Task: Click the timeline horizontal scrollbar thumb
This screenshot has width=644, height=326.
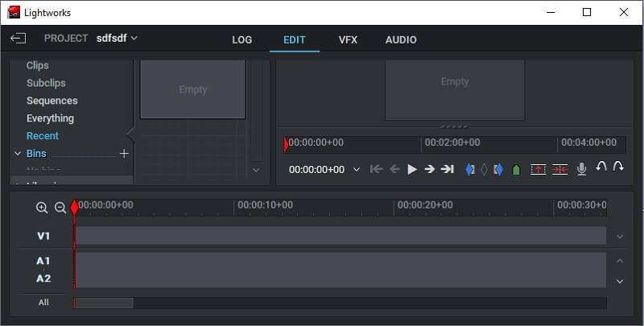Action: coord(104,303)
